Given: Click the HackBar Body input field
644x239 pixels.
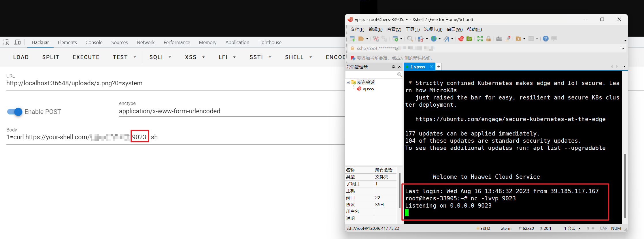Looking at the screenshot, I should 175,137.
